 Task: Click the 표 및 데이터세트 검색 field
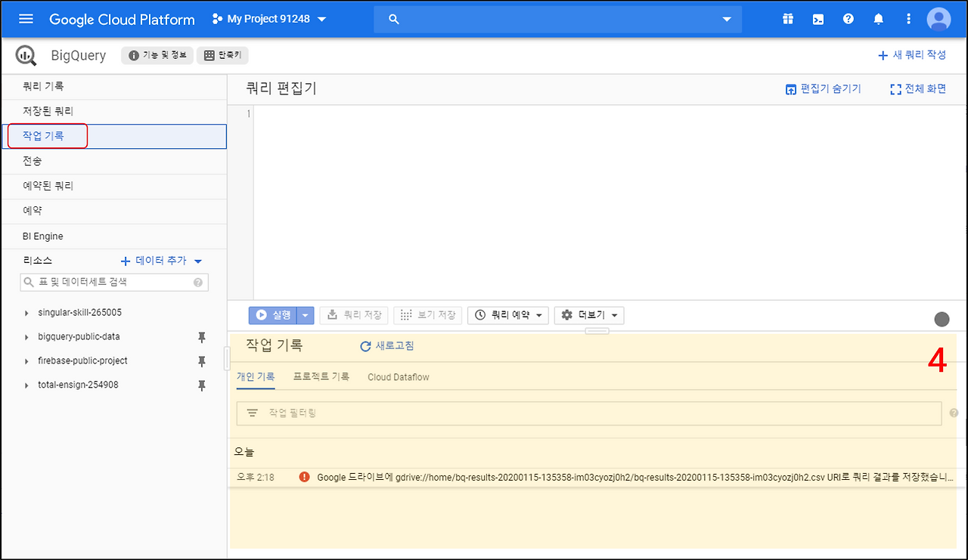(113, 282)
